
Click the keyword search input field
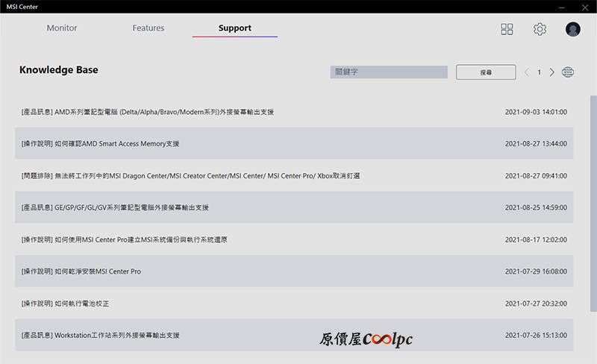(389, 72)
